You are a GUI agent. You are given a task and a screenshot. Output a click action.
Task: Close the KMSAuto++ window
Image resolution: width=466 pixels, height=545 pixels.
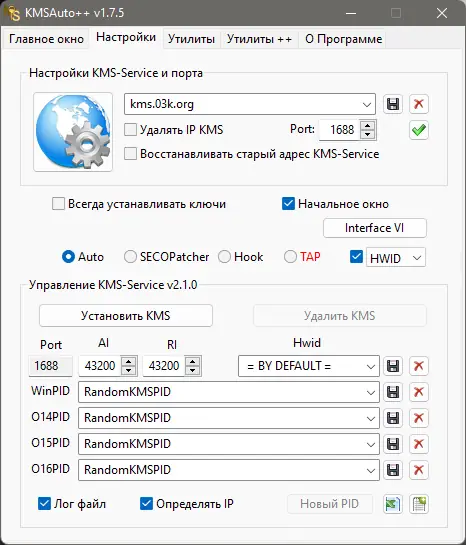(442, 13)
